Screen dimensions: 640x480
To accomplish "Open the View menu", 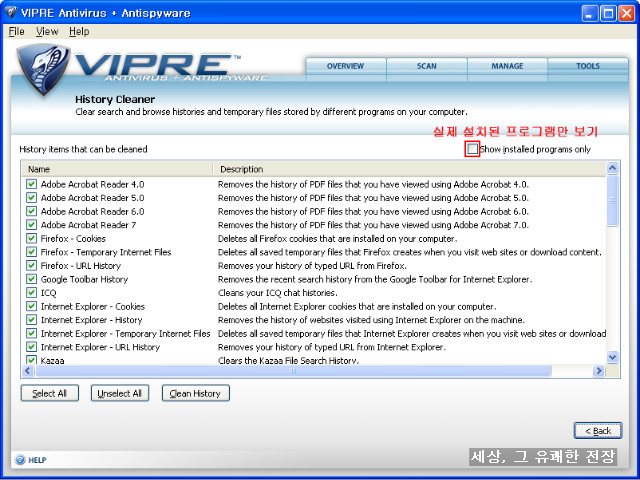I will point(47,31).
